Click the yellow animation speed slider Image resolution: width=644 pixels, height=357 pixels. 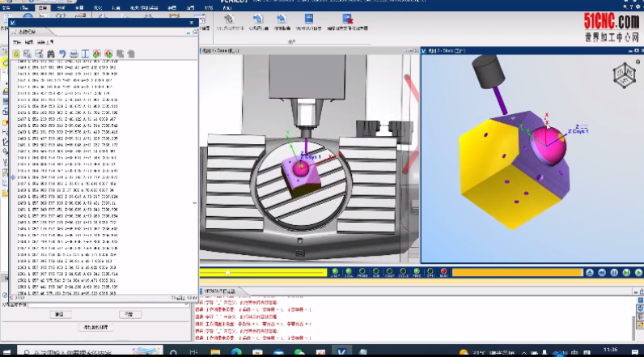click(x=243, y=273)
